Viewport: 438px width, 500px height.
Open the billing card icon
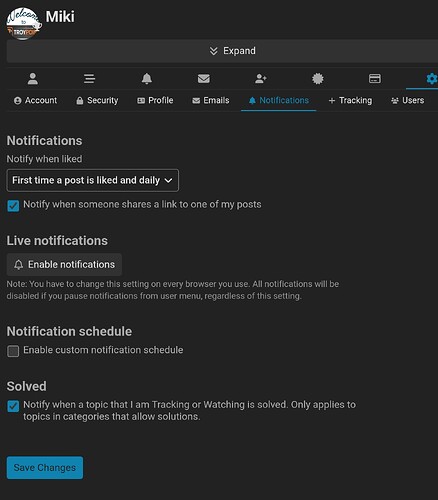pyautogui.click(x=375, y=79)
